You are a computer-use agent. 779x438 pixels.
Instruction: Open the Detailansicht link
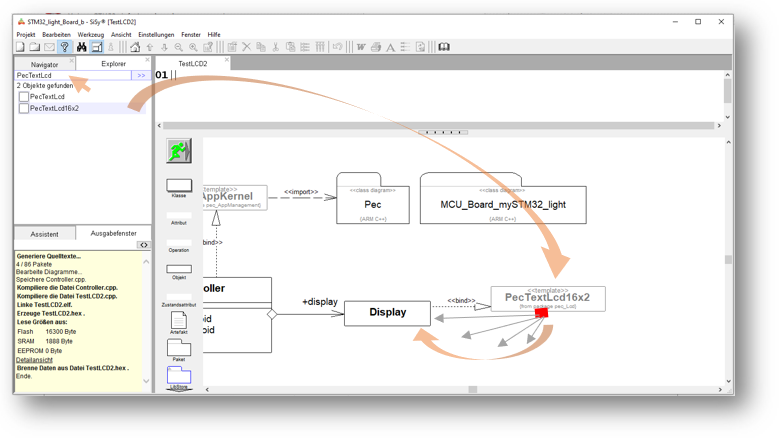tap(35, 360)
